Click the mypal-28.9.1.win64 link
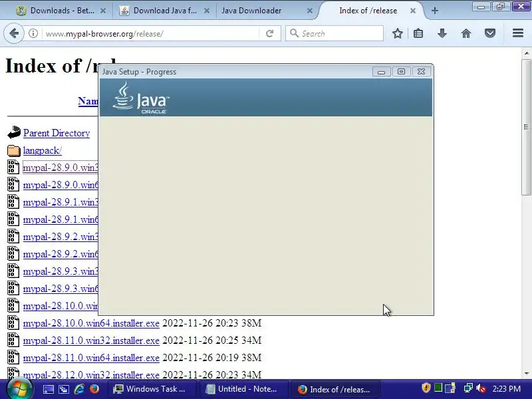532x399 pixels. (x=61, y=219)
